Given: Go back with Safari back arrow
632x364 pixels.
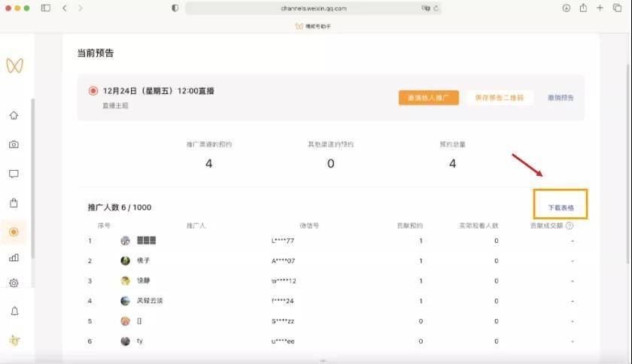Looking at the screenshot, I should (x=65, y=8).
